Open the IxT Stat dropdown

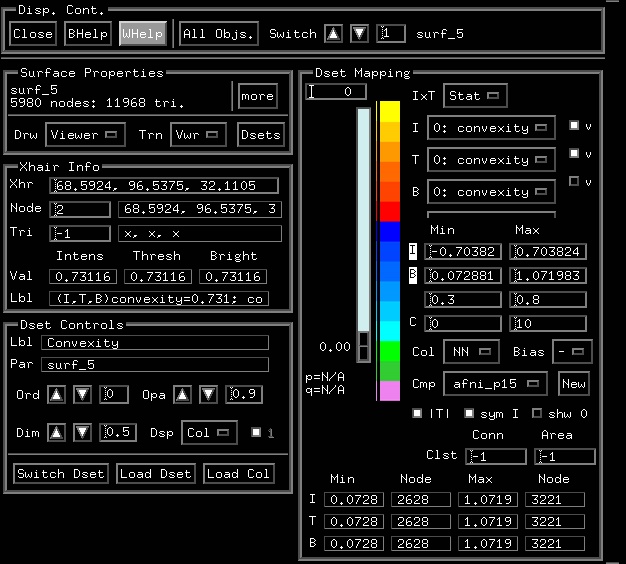475,95
